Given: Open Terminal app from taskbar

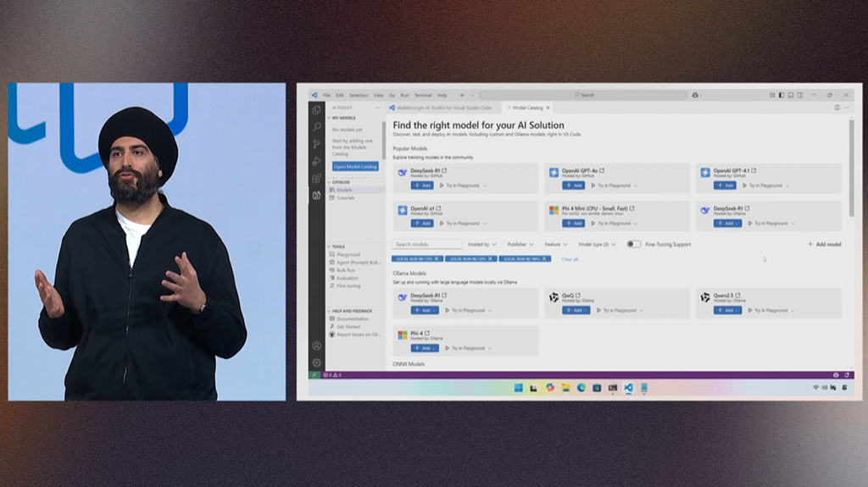Looking at the screenshot, I should (x=613, y=388).
